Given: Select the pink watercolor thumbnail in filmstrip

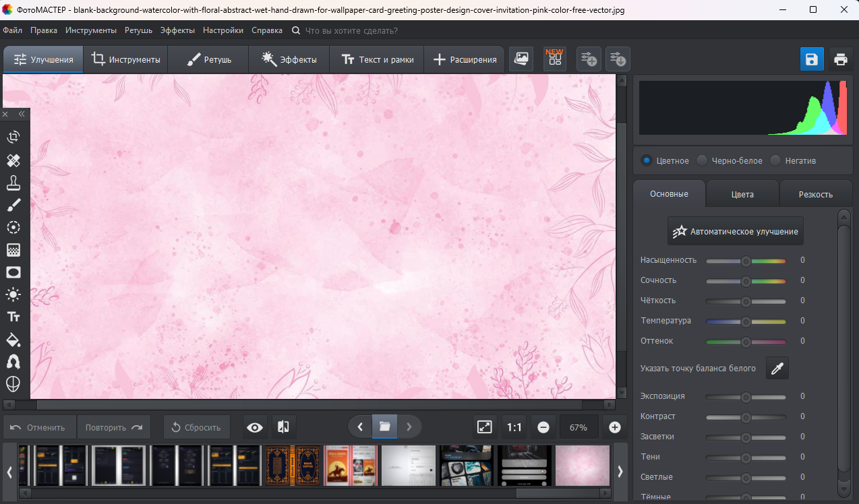Looking at the screenshot, I should pyautogui.click(x=583, y=466).
